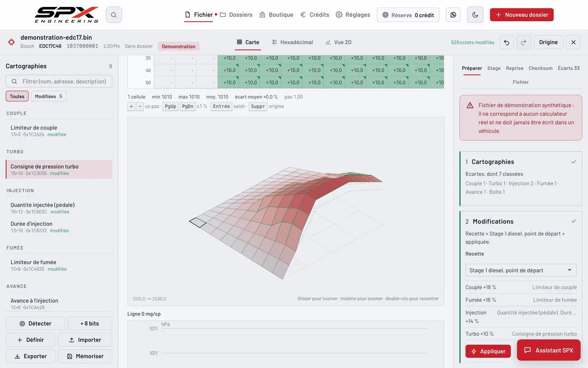Select Consigne de pression turbo map
The height and width of the screenshot is (368, 588).
(x=59, y=169)
